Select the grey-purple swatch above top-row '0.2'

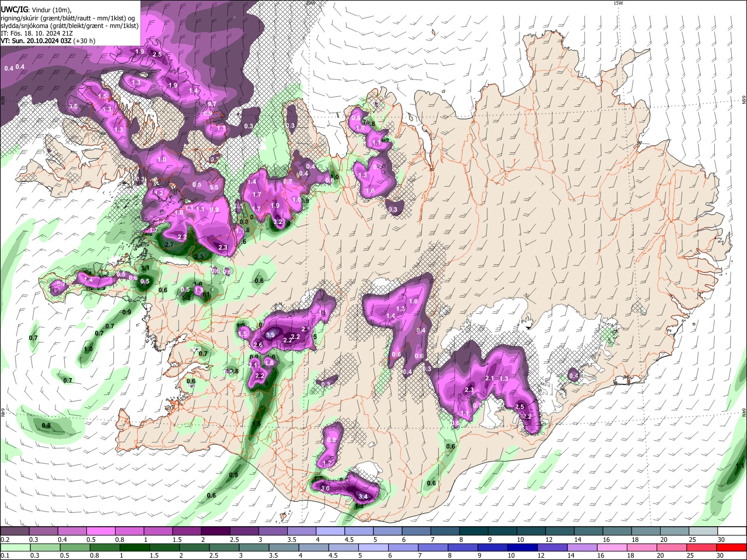(x=15, y=531)
